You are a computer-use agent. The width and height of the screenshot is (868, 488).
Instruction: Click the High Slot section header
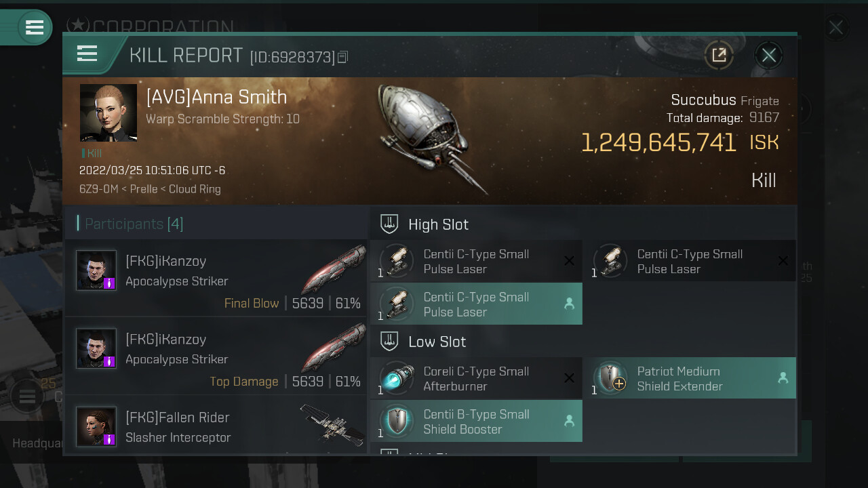[x=437, y=224]
